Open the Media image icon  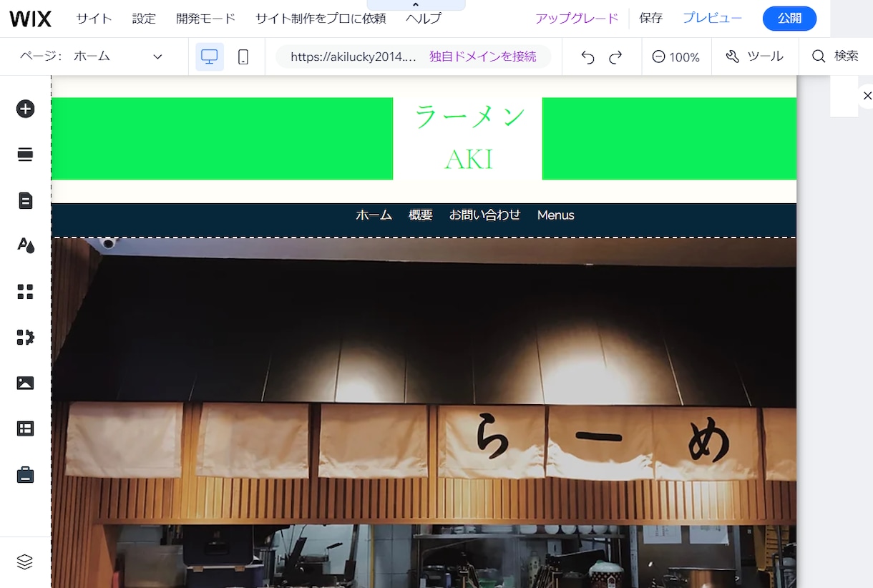pos(26,383)
